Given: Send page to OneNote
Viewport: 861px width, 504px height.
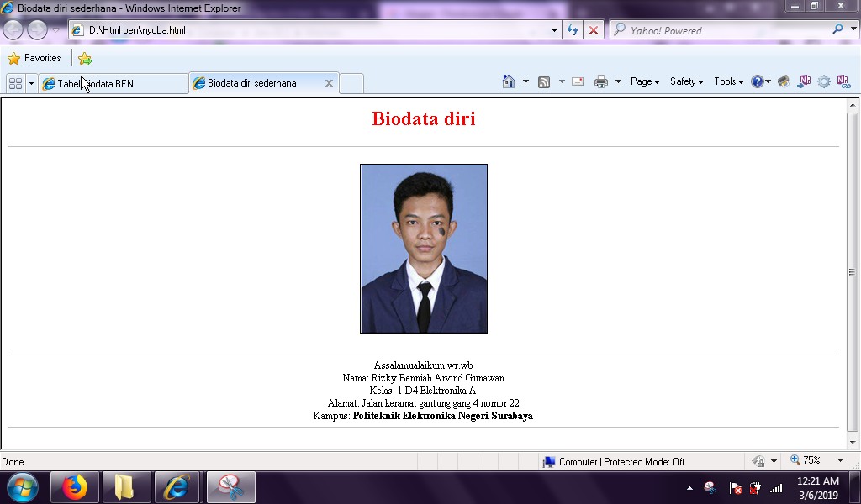Looking at the screenshot, I should click(804, 81).
